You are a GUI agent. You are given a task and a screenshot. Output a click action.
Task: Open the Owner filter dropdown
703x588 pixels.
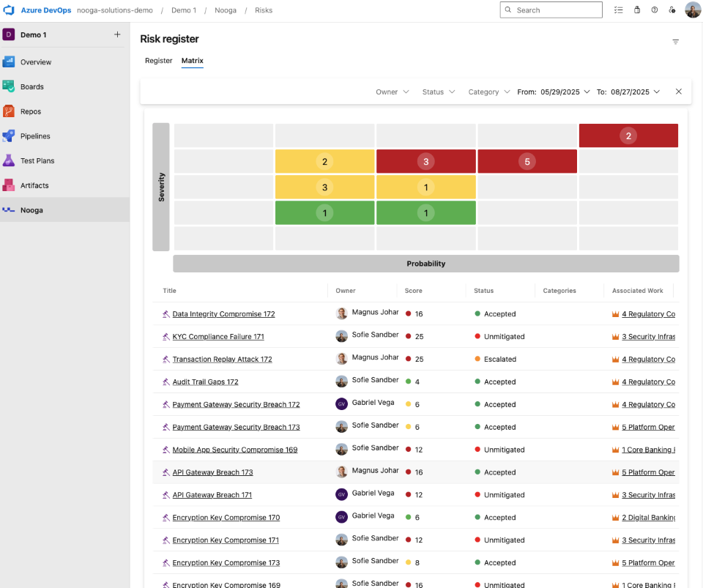click(x=393, y=92)
